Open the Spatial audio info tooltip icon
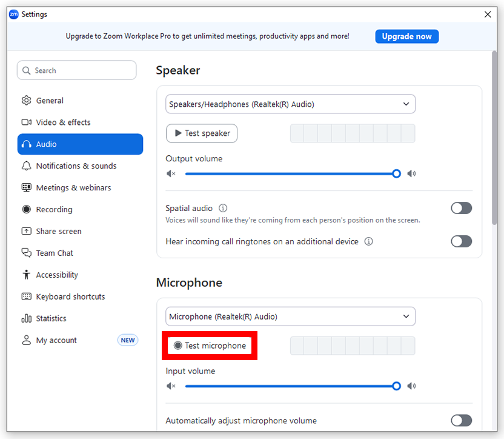 coord(222,208)
